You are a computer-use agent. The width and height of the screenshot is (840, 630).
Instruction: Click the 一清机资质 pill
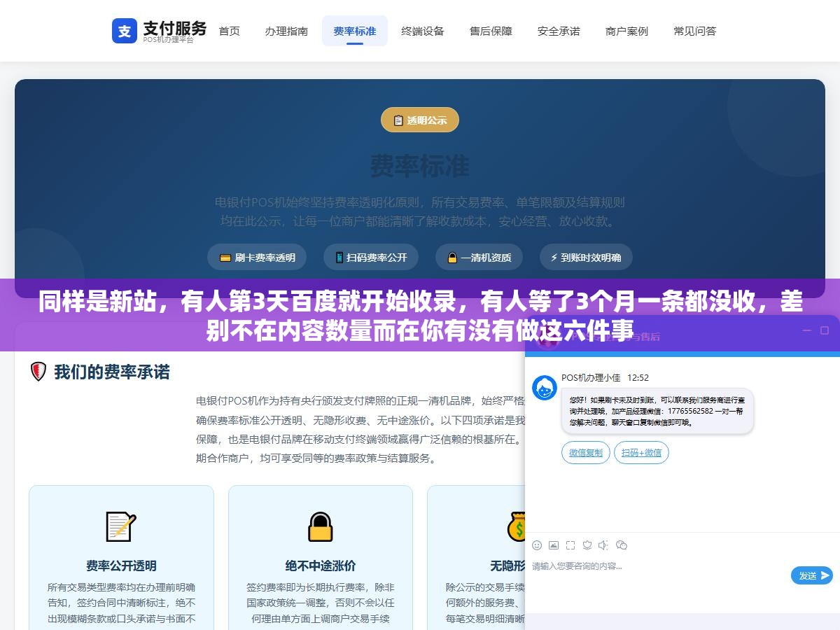[x=479, y=257]
